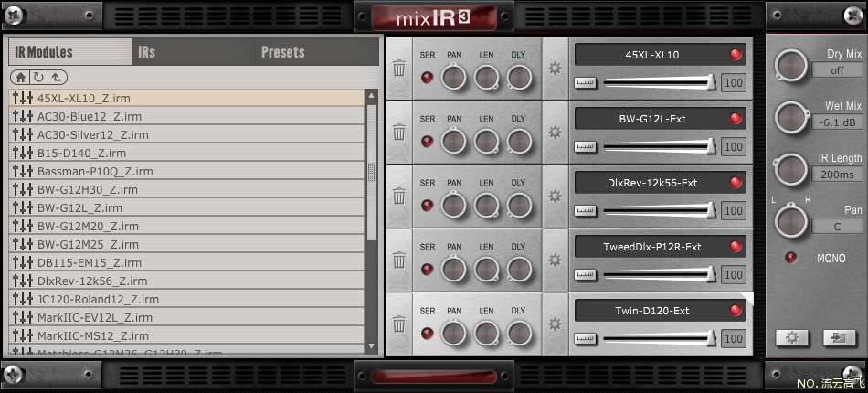Click the level slider of BW-G12L-Ext module
The height and width of the screenshot is (393, 868).
(660, 146)
